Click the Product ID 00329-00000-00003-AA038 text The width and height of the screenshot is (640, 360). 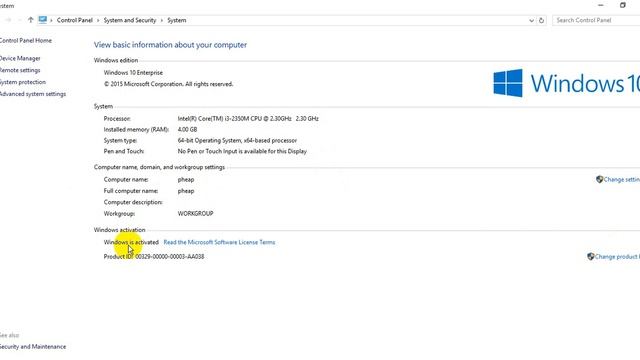pos(154,256)
